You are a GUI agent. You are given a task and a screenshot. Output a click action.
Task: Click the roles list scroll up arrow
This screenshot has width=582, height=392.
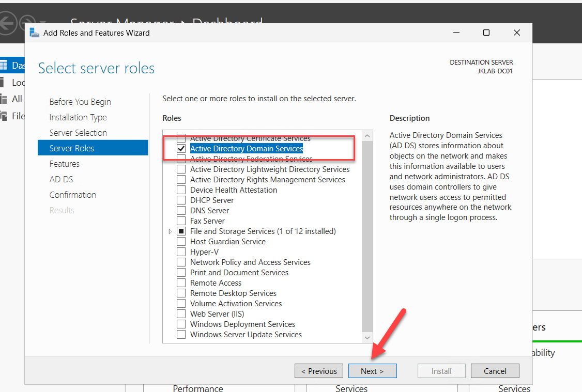pos(367,136)
